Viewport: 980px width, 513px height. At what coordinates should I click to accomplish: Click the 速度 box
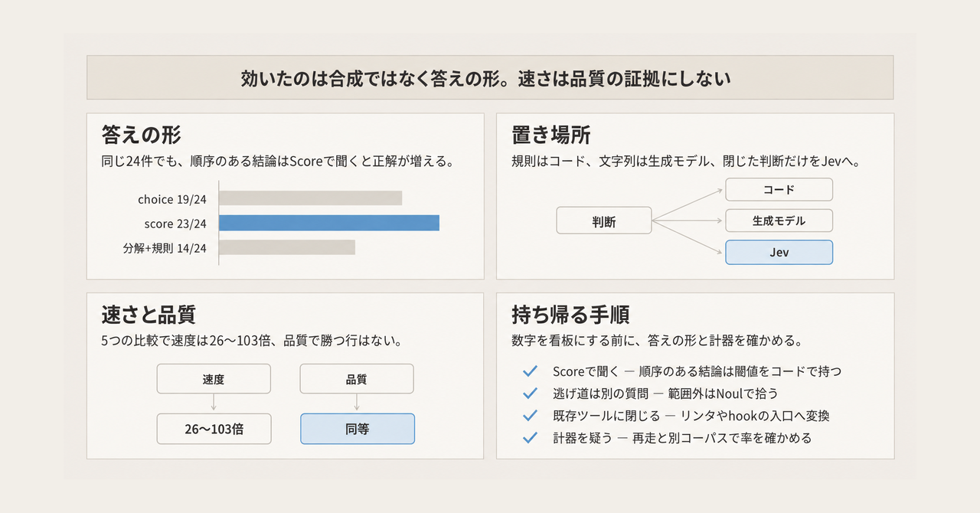(x=214, y=379)
